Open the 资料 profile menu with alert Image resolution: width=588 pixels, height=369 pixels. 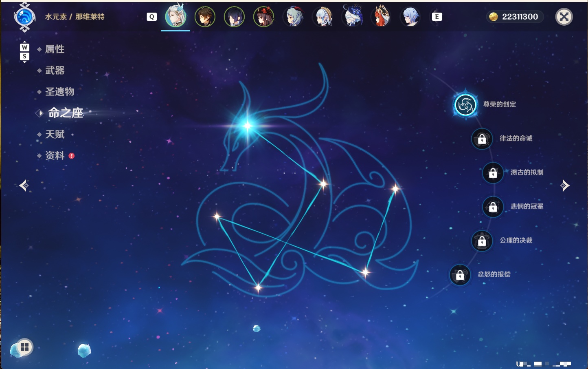55,155
